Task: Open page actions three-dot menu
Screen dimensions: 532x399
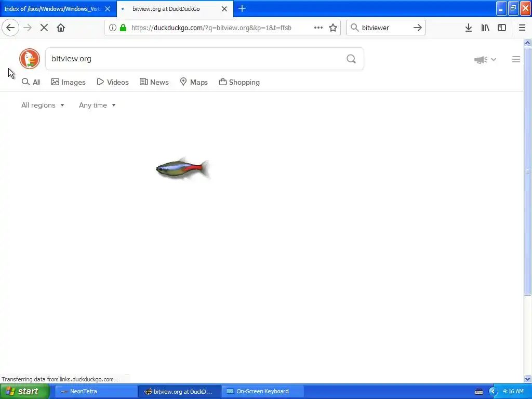Action: point(318,28)
